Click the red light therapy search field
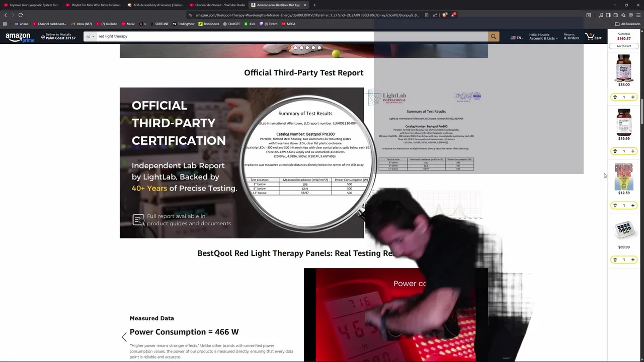The image size is (644, 362). (292, 36)
